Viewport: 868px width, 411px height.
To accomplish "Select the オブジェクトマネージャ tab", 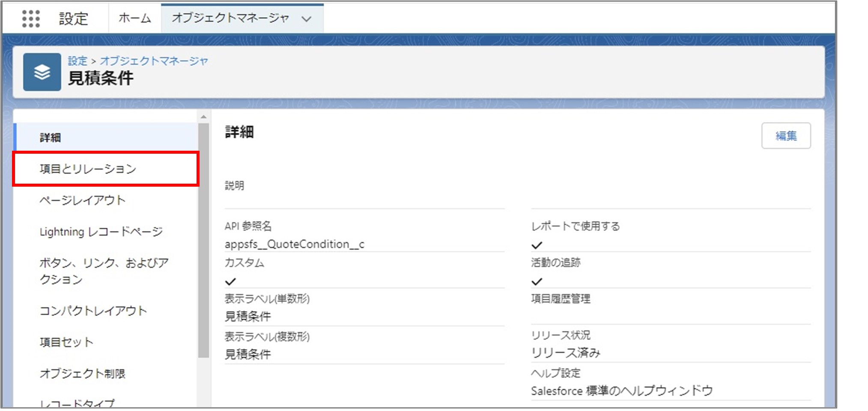I will tap(230, 18).
